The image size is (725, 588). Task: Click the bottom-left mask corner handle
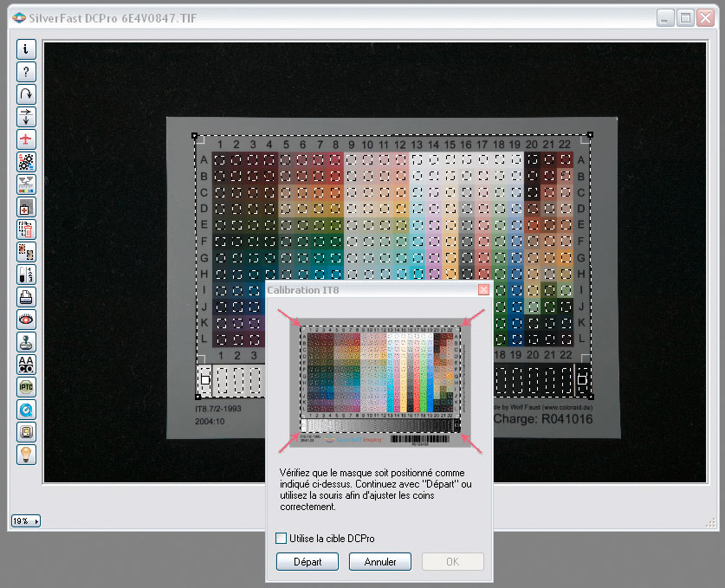click(x=198, y=397)
